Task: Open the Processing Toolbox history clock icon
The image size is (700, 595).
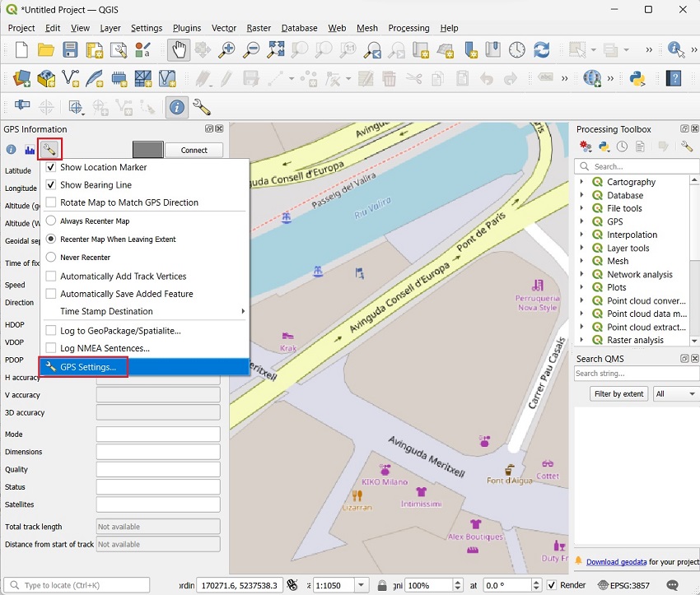Action: (622, 146)
